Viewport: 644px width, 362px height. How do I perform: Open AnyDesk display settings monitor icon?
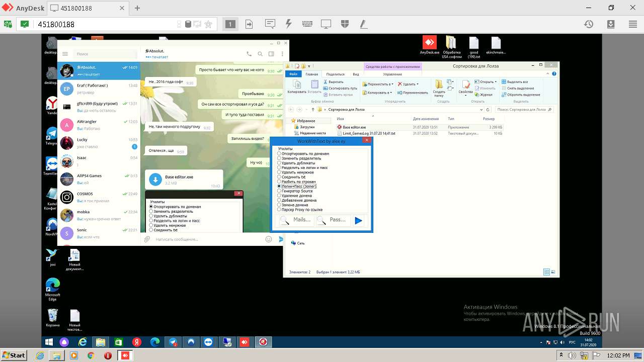pyautogui.click(x=326, y=24)
